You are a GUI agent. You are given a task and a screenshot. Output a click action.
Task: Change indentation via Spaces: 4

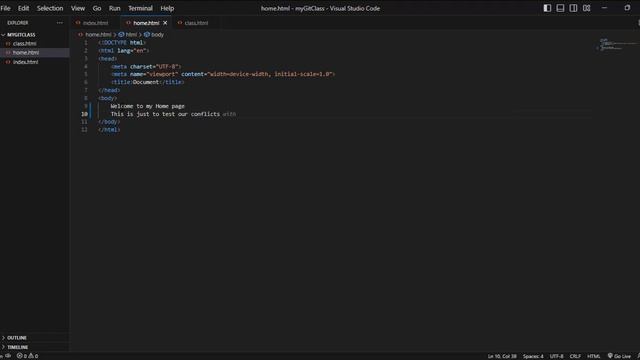[x=533, y=356]
